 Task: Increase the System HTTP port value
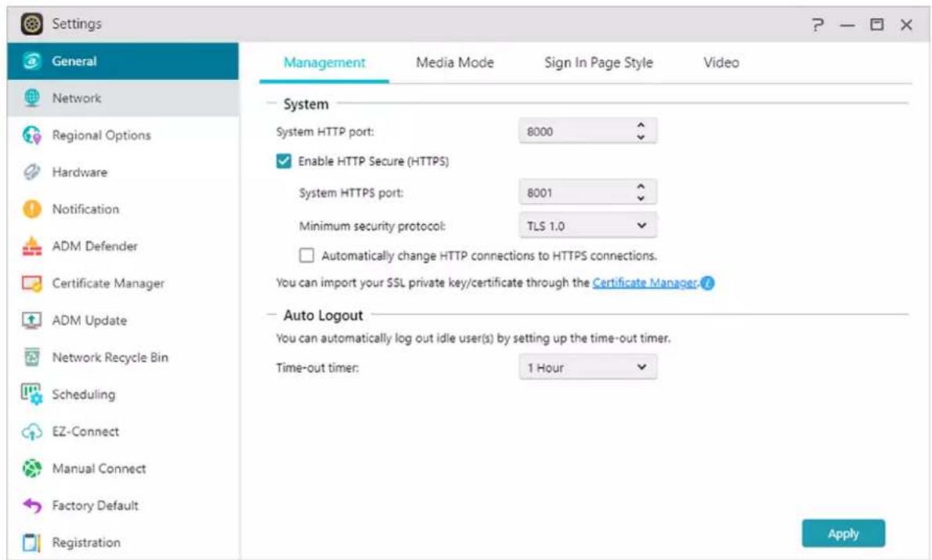pos(641,125)
